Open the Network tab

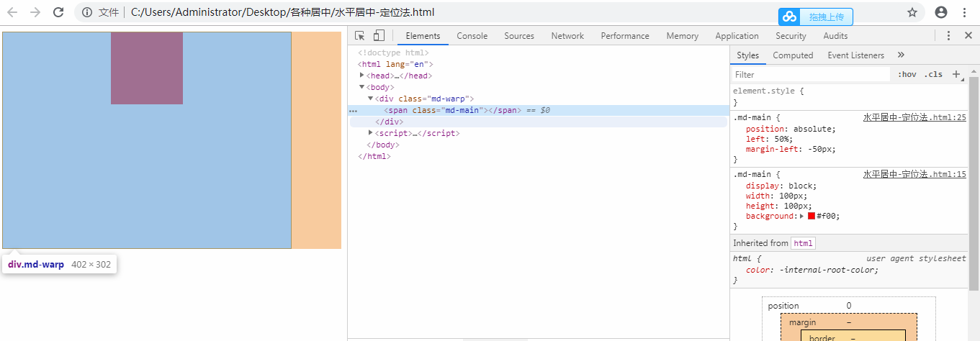click(567, 36)
